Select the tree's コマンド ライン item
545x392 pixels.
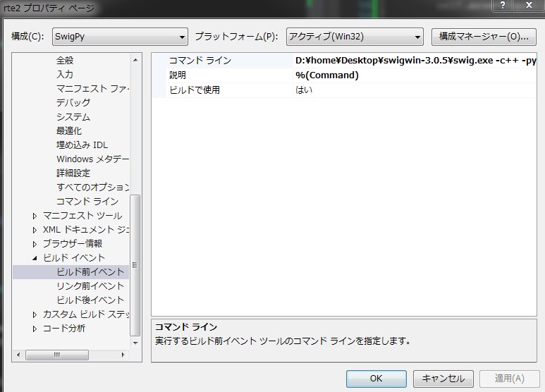tap(87, 201)
